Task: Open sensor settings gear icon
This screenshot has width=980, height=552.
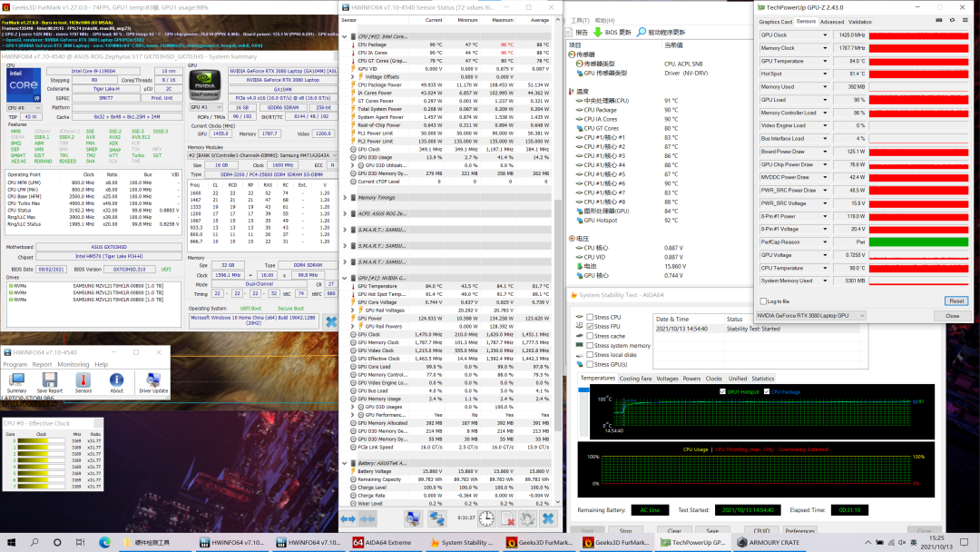Action: 527,518
